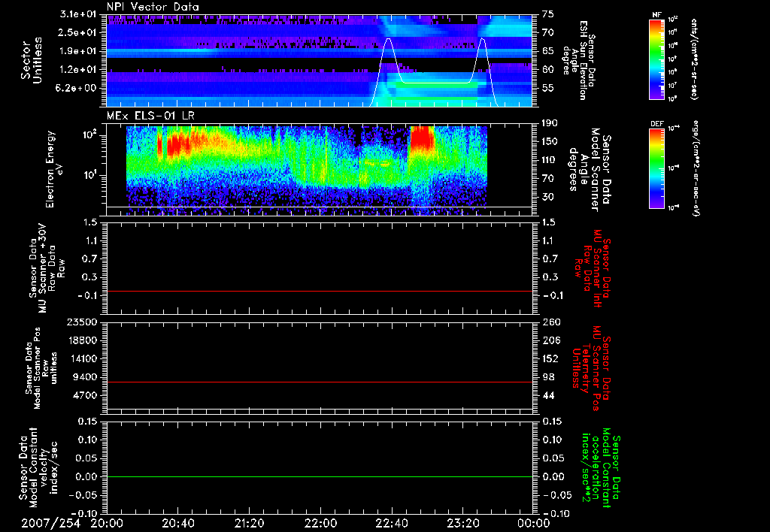Click the red high-flux burst in the ELS spectrogram
Screen dimensions: 770x532
tap(421, 138)
